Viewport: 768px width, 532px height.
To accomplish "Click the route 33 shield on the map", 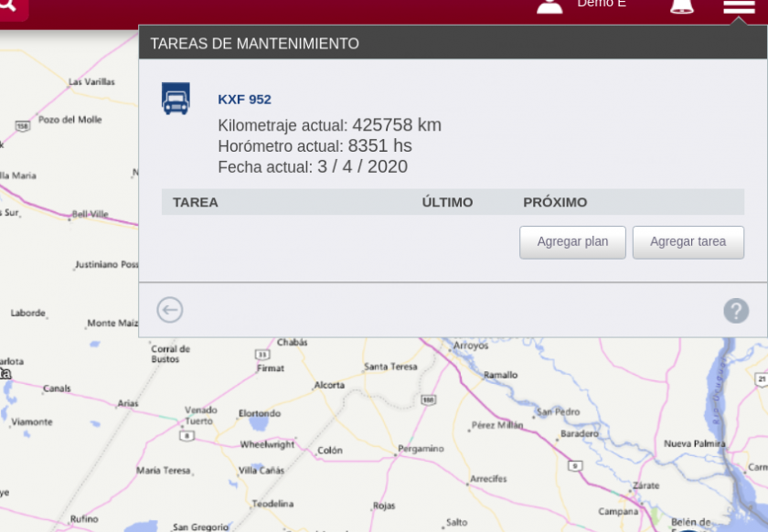I will coord(261,355).
